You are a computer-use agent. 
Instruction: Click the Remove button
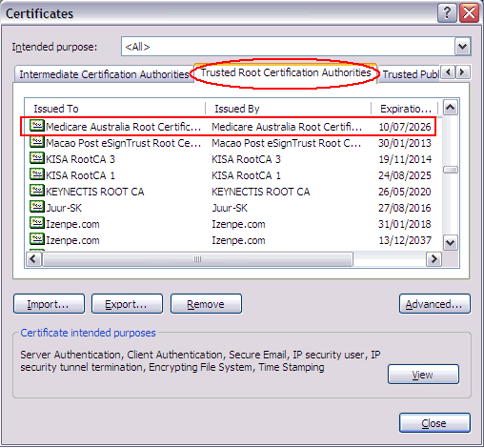coord(206,304)
